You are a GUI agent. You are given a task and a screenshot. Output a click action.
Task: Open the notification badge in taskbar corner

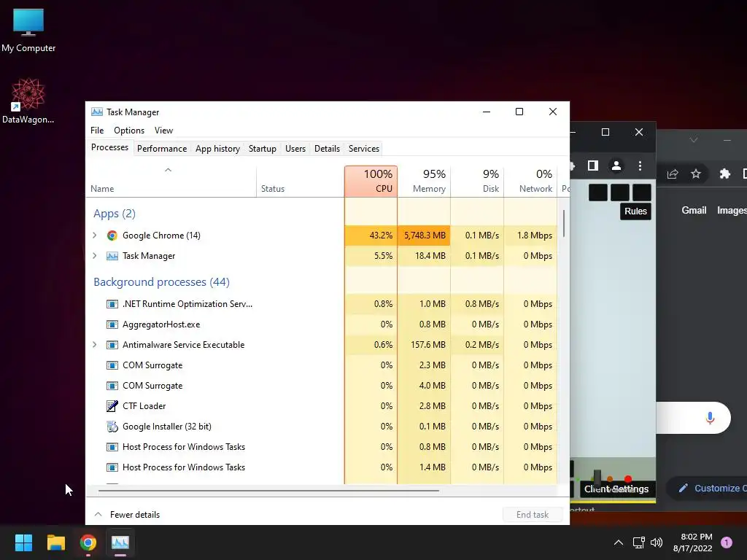tap(727, 542)
